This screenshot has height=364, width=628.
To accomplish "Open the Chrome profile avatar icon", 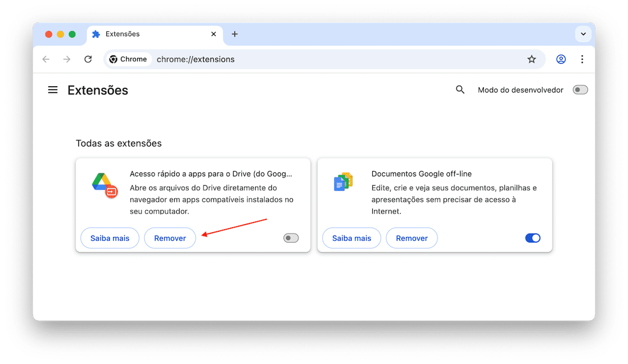I will pos(561,59).
